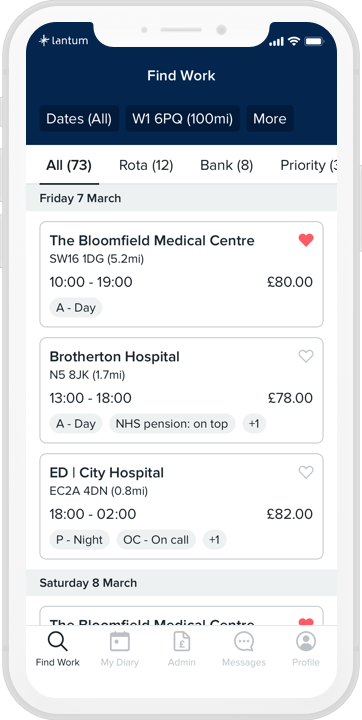Select the NHS pension: on top tag

172,424
